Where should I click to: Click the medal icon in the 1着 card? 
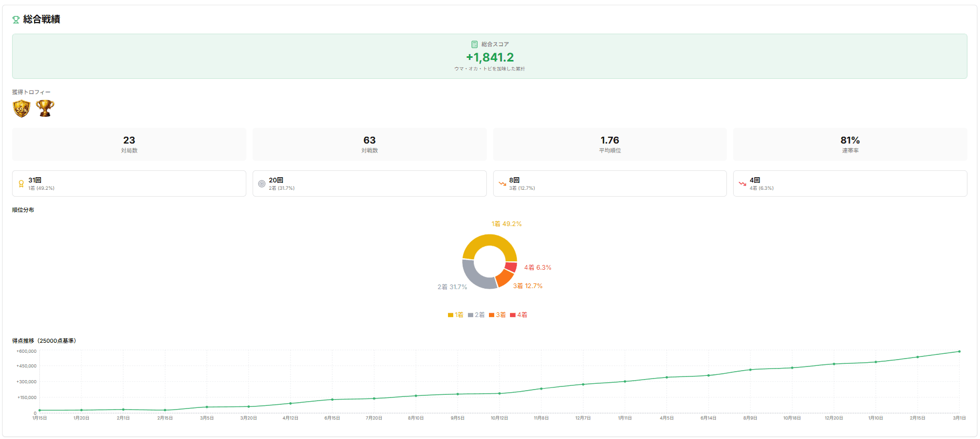(x=21, y=184)
